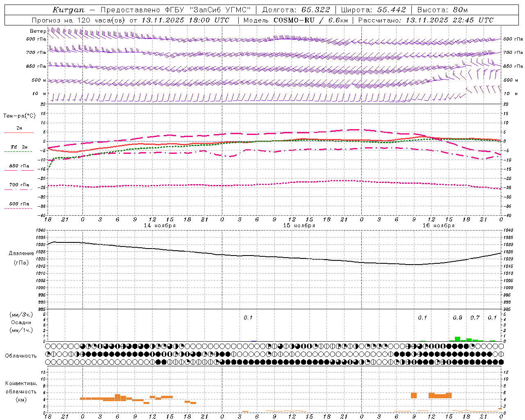This screenshot has width=525, height=420.
Task: Click the Тем-ра(°C) temperature axis label
Action: 19,116
